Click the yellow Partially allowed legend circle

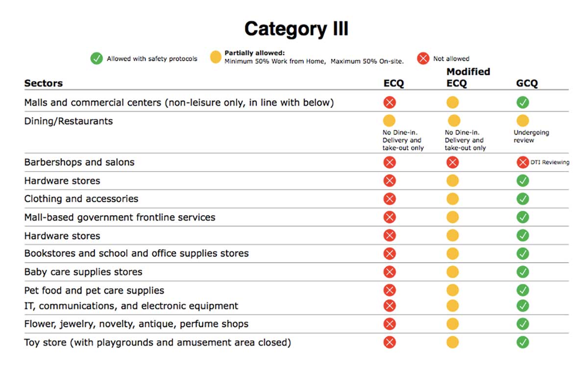[x=216, y=57]
